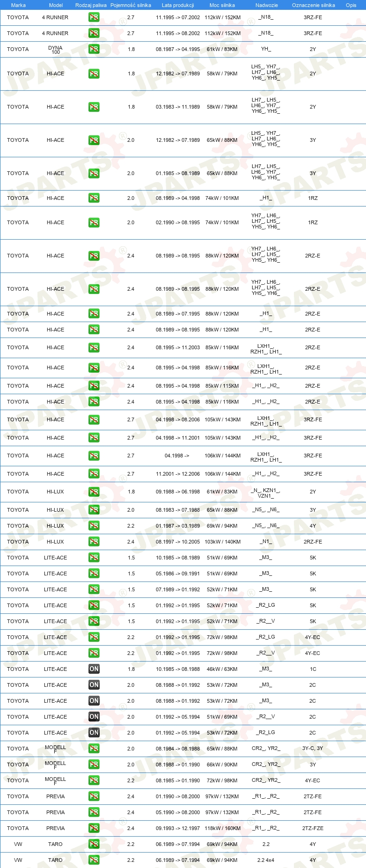
Task: Click petrol icon in PREVIA 01.1990 -> 08.2000 row
Action: coord(94,796)
